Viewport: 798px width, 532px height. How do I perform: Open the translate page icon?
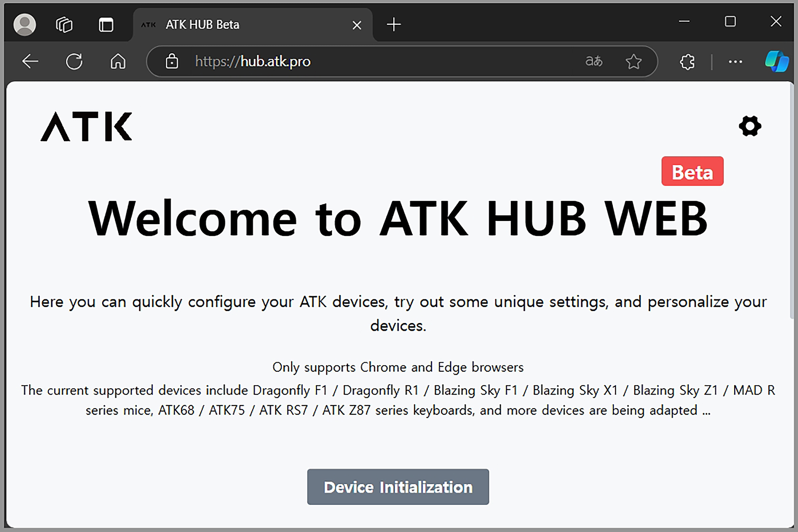594,61
